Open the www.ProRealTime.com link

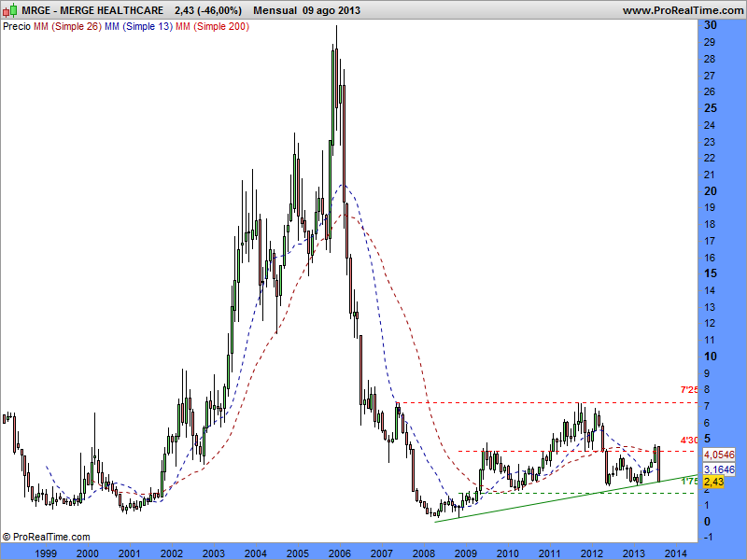pos(683,10)
